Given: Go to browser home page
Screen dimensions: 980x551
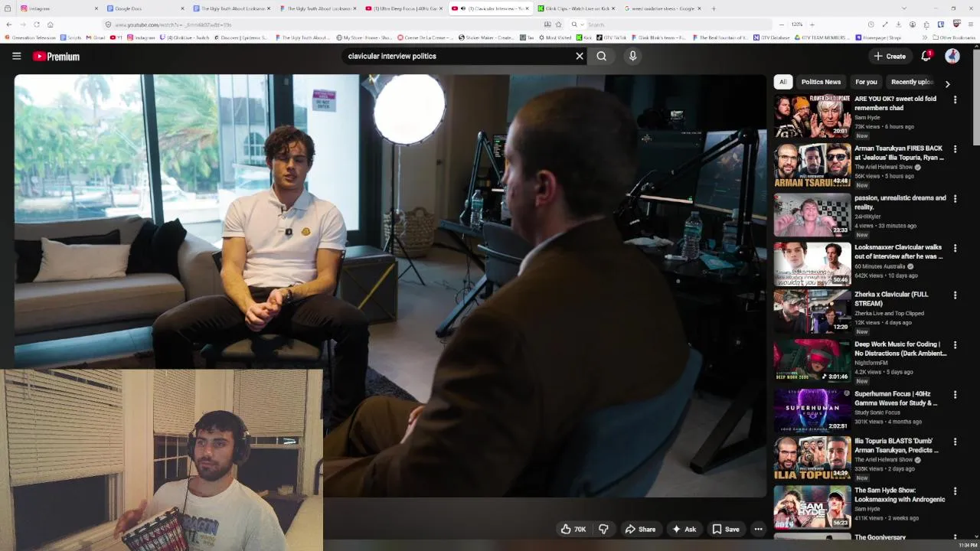Looking at the screenshot, I should point(50,24).
